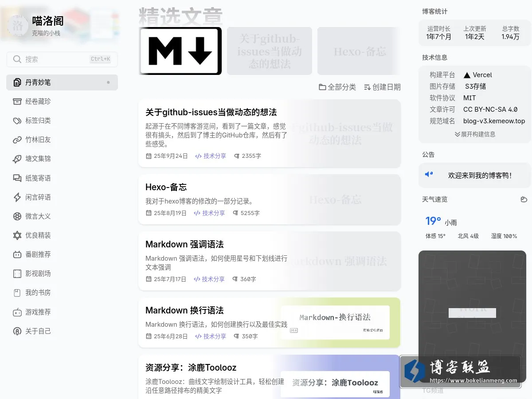Click the 博客联盟 logo badge
The image size is (532, 399).
click(460, 372)
